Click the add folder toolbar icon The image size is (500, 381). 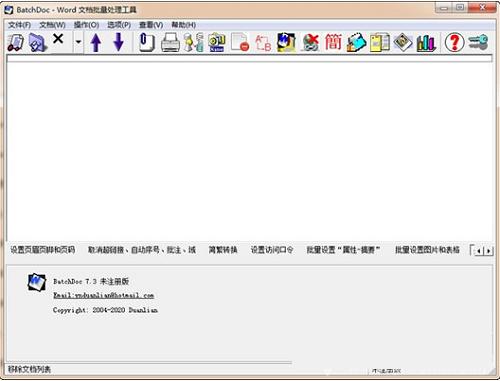[x=38, y=43]
